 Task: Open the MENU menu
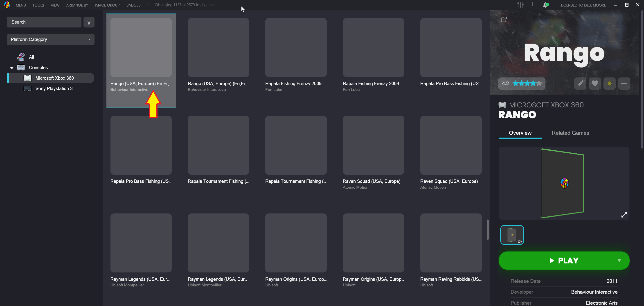pyautogui.click(x=21, y=5)
